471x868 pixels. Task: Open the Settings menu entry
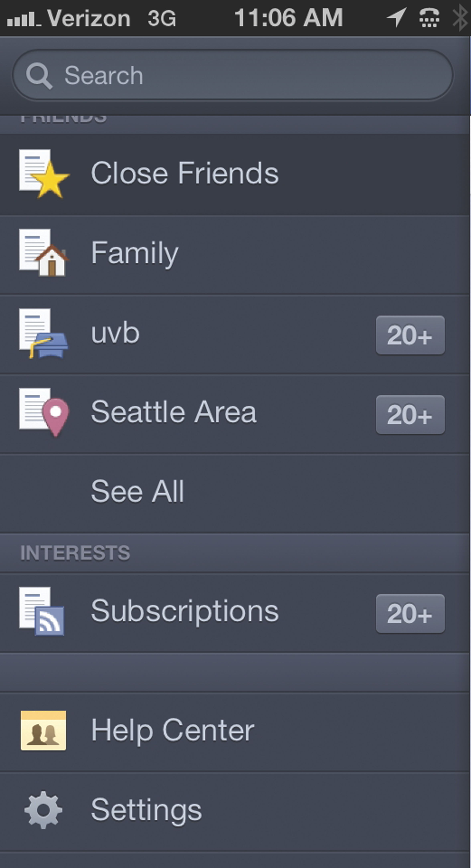(146, 810)
